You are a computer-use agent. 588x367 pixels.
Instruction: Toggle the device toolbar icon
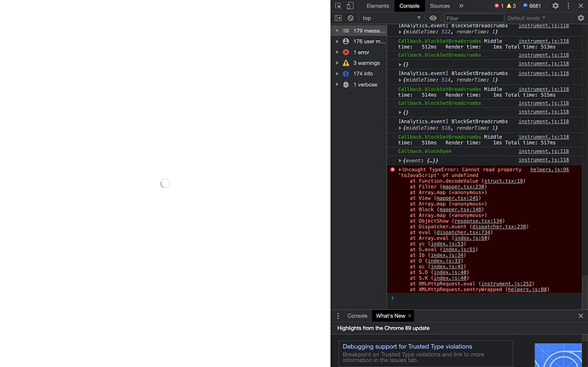[350, 6]
